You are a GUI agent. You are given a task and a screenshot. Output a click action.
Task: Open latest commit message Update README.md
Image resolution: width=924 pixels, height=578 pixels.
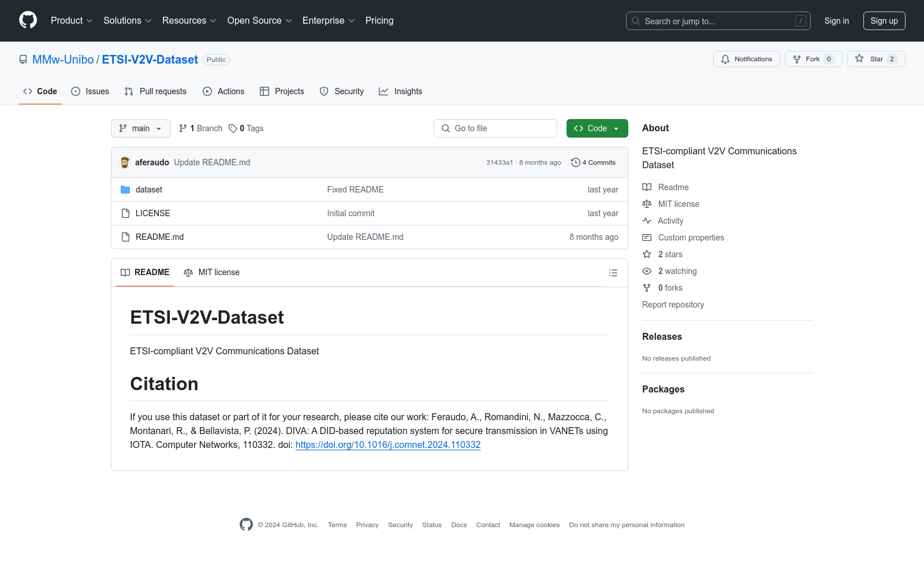(x=212, y=162)
